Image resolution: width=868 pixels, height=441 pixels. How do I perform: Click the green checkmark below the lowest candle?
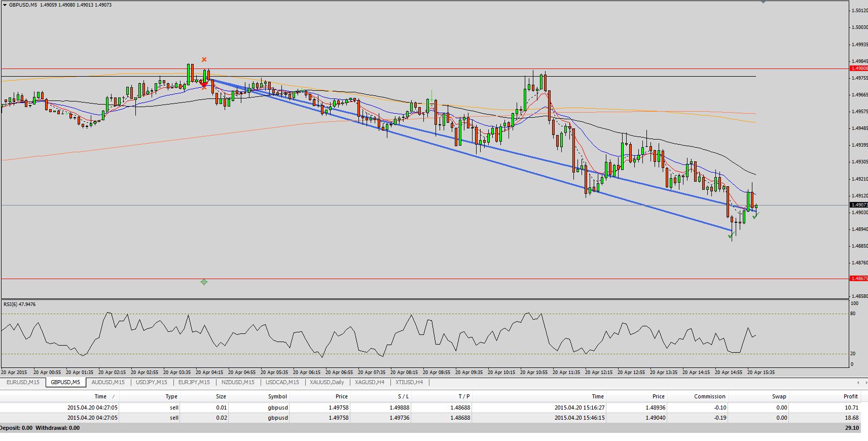tap(731, 235)
